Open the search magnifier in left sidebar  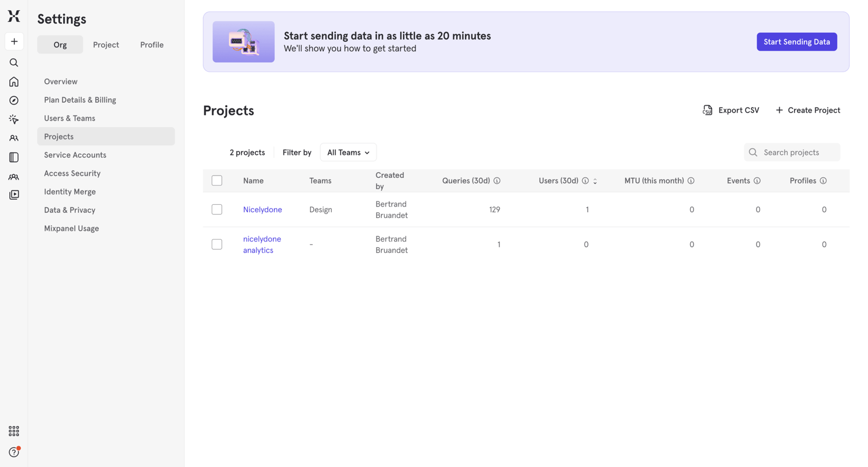[x=14, y=63]
